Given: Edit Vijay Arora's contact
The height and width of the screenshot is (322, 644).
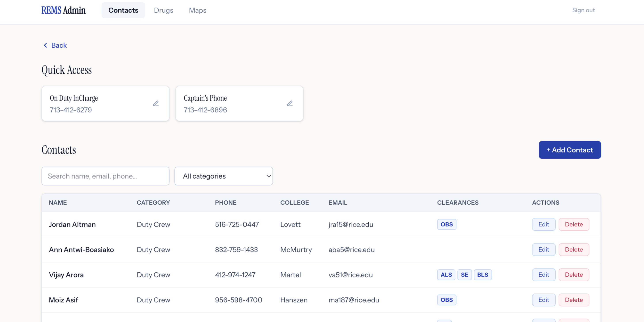Looking at the screenshot, I should click(x=544, y=275).
